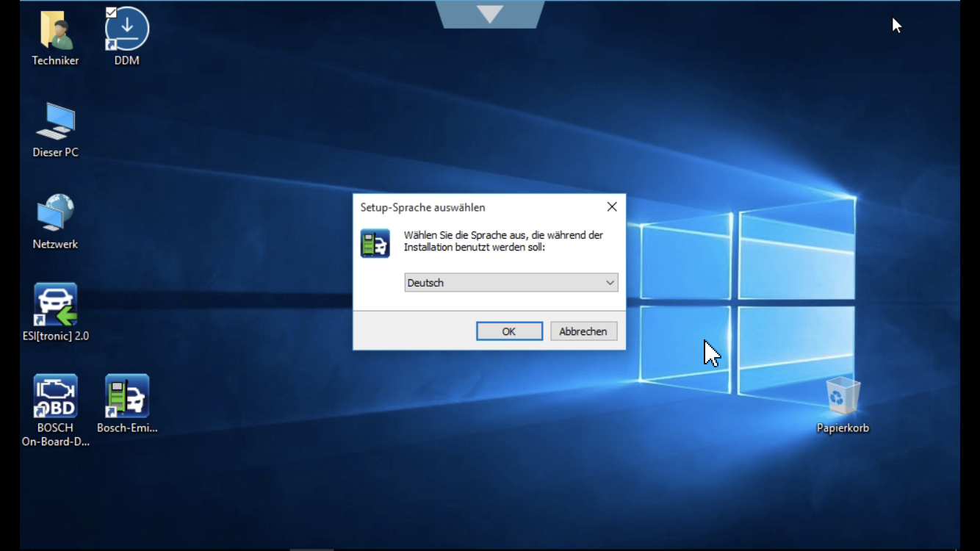
Task: Select the Netzwerk desktop icon
Action: (x=55, y=213)
